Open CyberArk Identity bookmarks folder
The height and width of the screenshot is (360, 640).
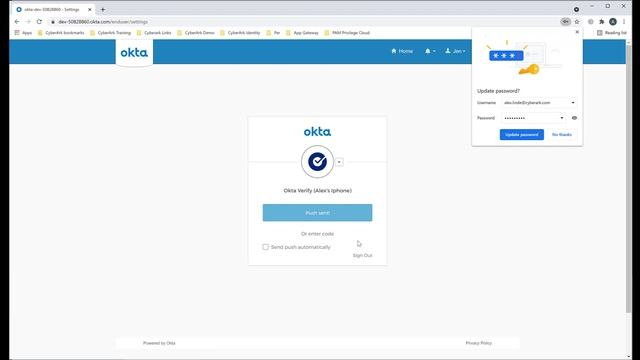click(x=240, y=33)
